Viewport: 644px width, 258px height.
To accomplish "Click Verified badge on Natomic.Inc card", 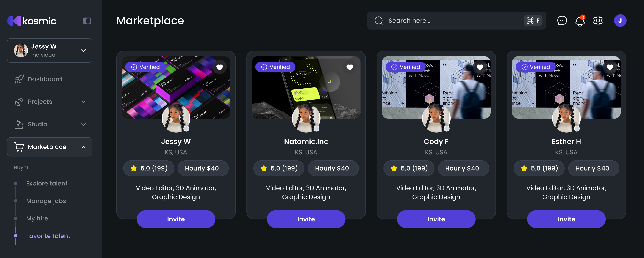I will (275, 67).
